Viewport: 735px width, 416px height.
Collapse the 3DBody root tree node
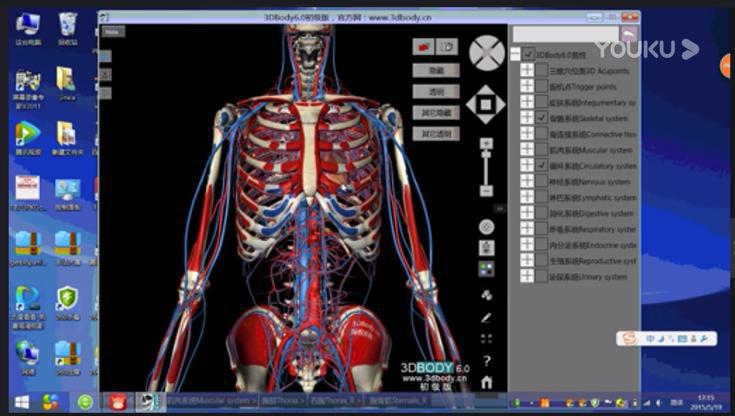coord(515,54)
